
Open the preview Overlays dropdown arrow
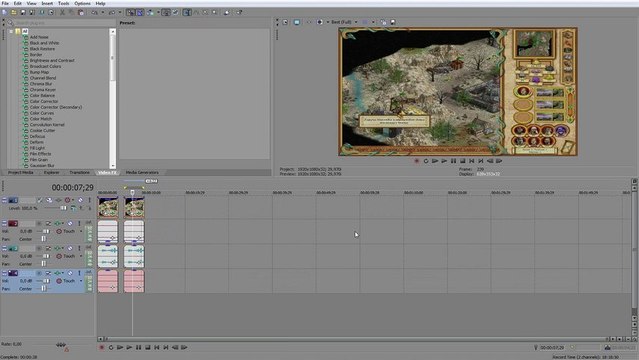point(373,22)
